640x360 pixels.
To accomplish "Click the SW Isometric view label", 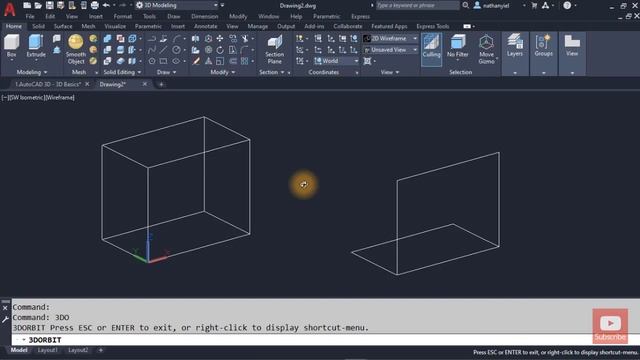I will coord(27,98).
